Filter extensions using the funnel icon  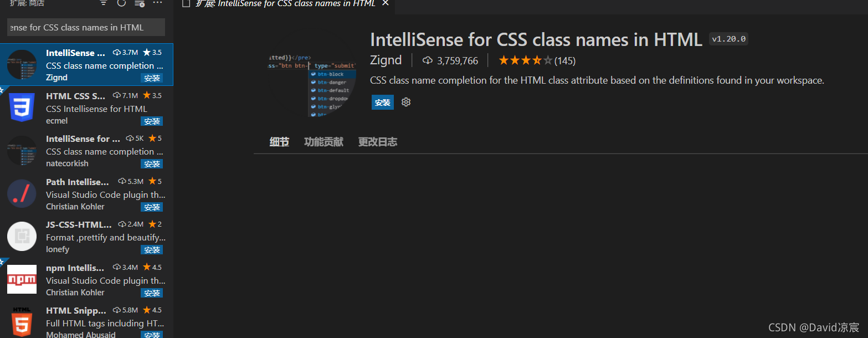104,3
